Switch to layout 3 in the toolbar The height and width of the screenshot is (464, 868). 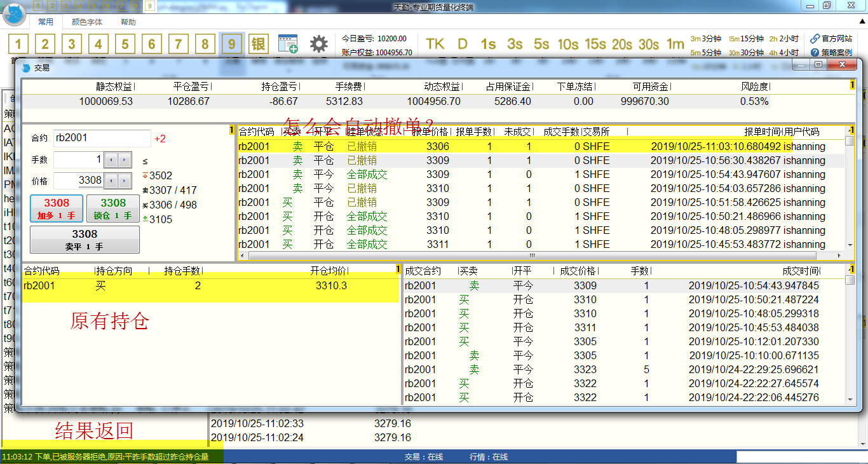click(72, 44)
